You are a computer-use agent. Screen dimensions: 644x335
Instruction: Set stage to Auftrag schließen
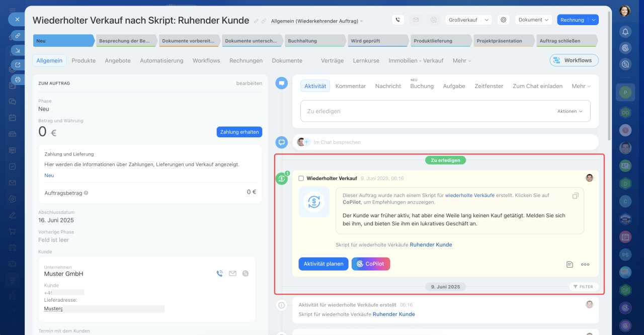coord(567,41)
